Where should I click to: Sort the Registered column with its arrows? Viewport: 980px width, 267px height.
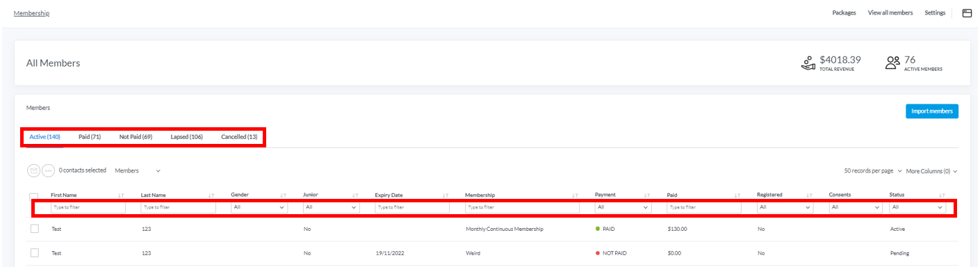coord(809,195)
